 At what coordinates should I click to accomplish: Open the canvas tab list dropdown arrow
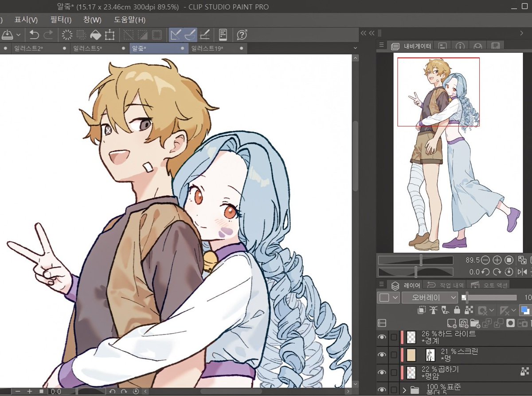click(x=355, y=48)
